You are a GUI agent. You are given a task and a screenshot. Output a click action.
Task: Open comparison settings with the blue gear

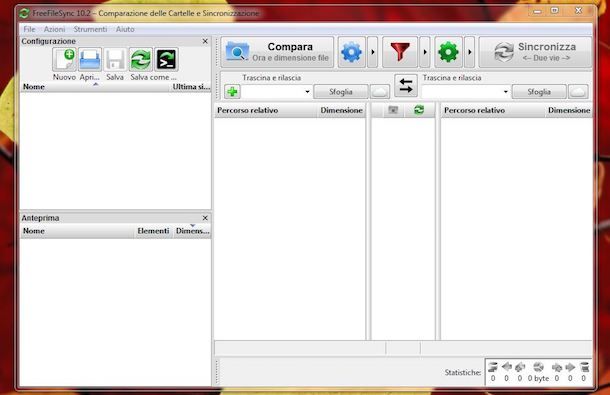352,52
